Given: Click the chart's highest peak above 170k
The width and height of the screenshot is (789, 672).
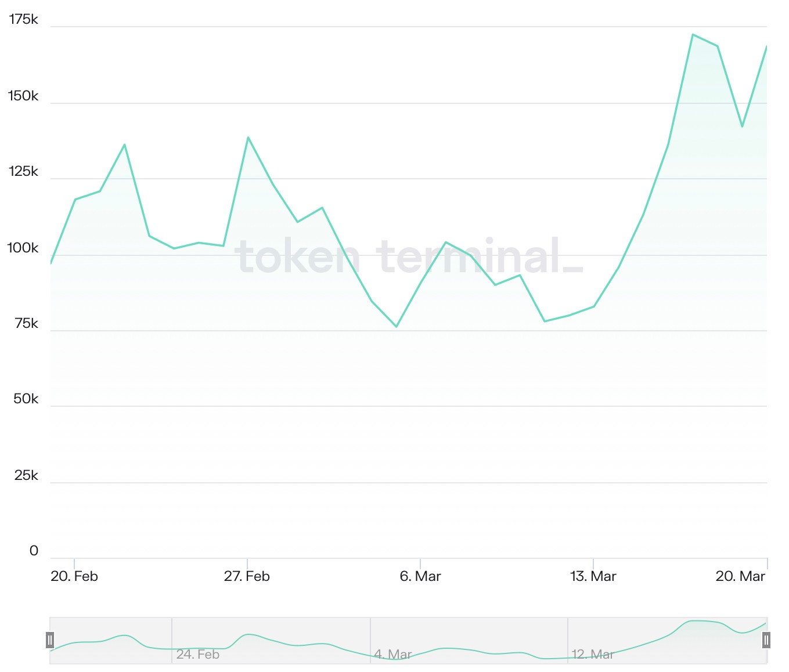Looking at the screenshot, I should tap(693, 35).
